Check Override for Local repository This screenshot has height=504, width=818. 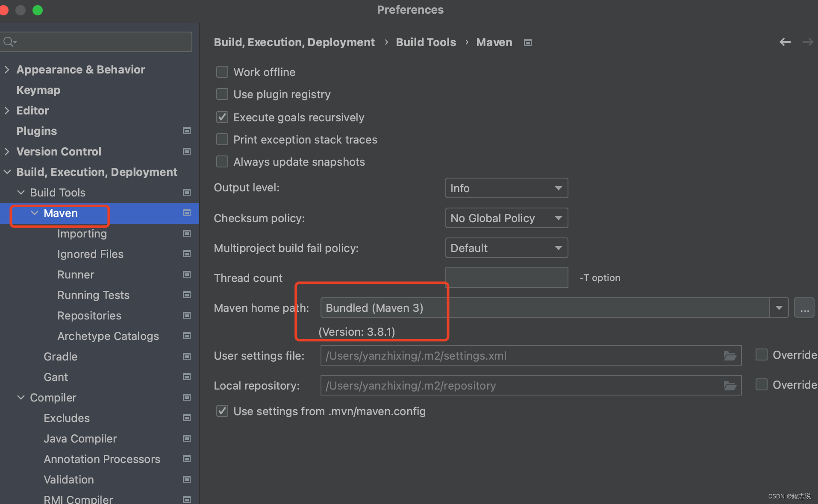762,384
